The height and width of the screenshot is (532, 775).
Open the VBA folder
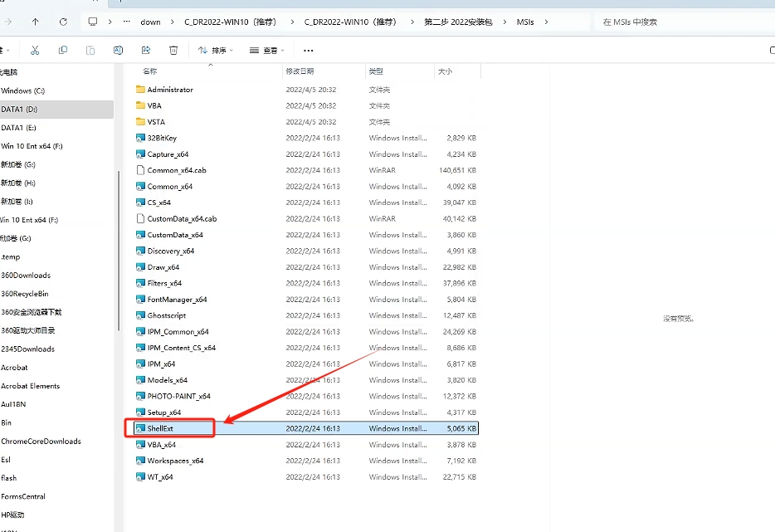tap(154, 105)
